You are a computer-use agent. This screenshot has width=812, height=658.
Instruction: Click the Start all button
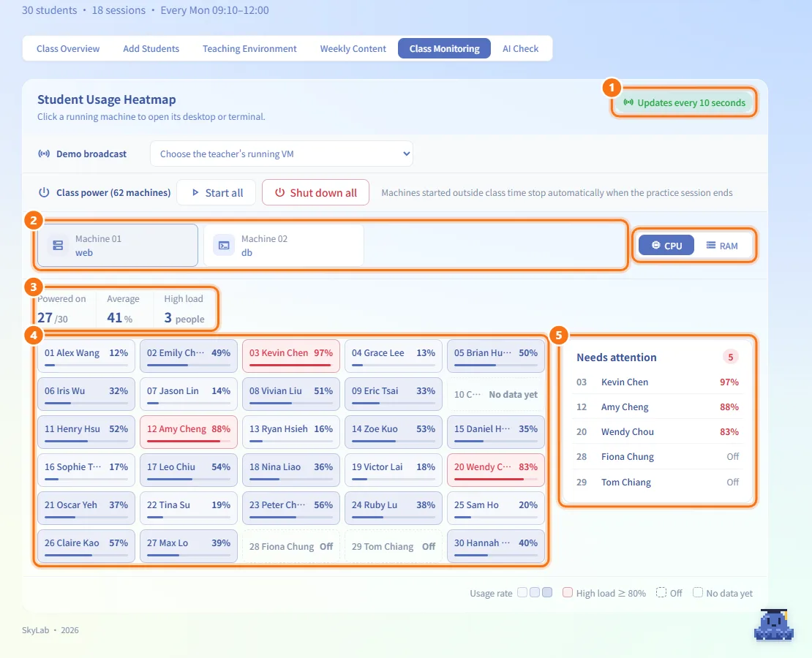[x=216, y=192]
